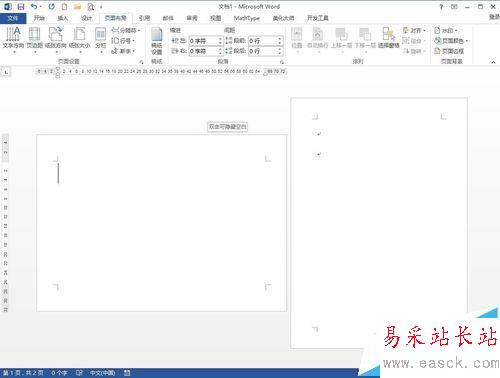
Task: Switch to the Insert (插入) tab
Action: [x=63, y=18]
